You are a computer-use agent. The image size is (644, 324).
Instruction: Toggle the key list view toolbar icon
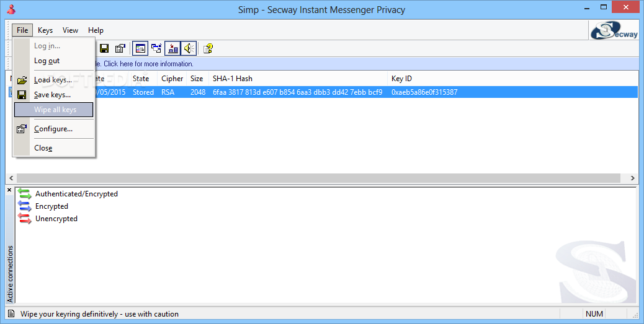pos(140,49)
